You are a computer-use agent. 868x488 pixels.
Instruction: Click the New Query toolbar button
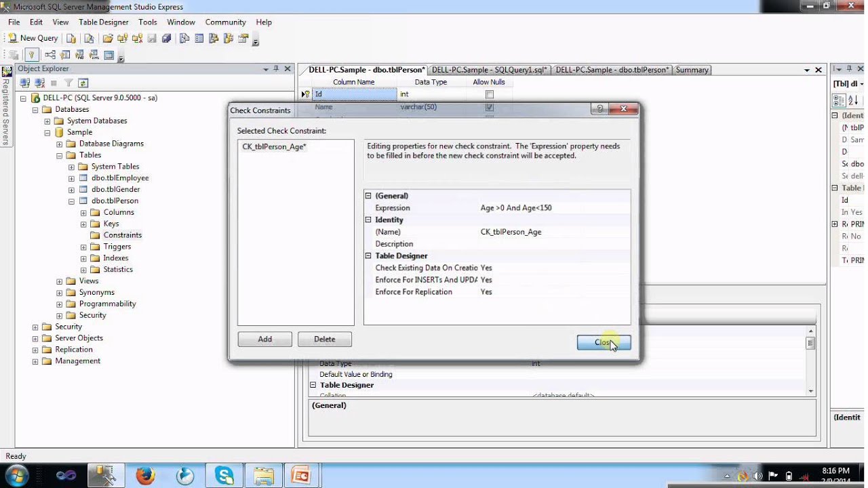(33, 38)
